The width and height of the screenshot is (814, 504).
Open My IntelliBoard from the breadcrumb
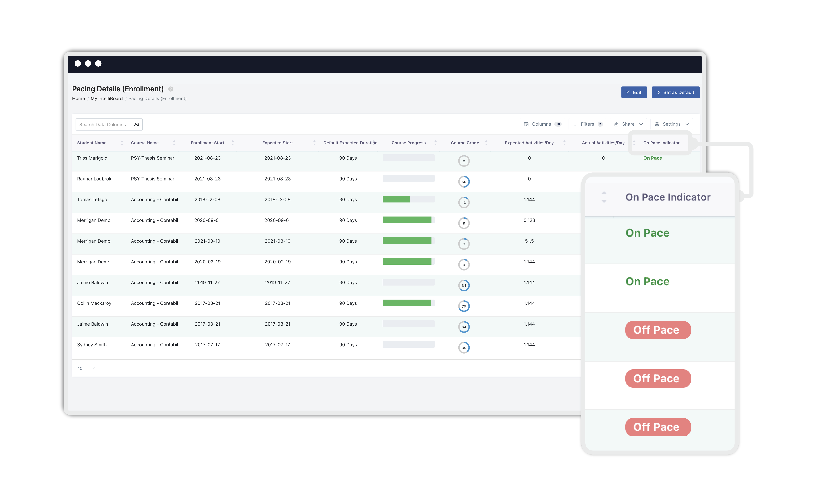point(107,98)
